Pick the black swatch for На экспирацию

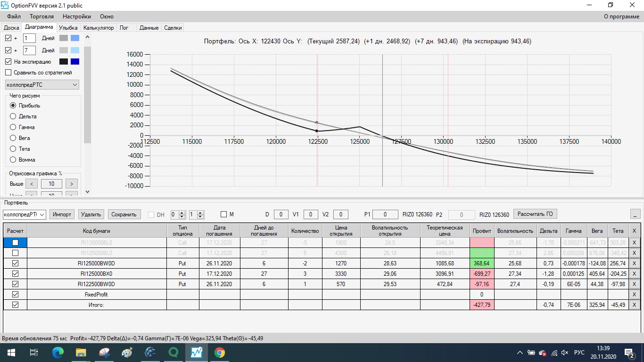coord(64,61)
